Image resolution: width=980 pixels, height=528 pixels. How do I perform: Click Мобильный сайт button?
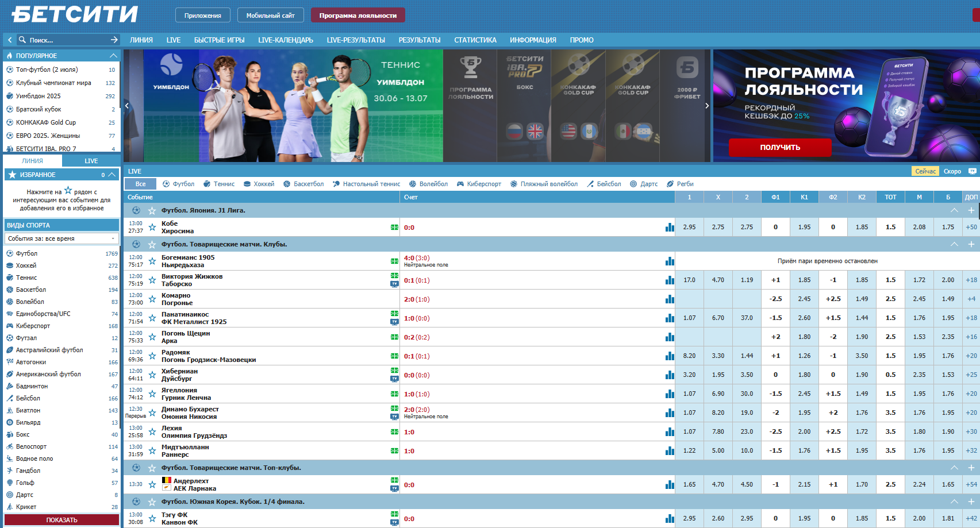pyautogui.click(x=271, y=16)
